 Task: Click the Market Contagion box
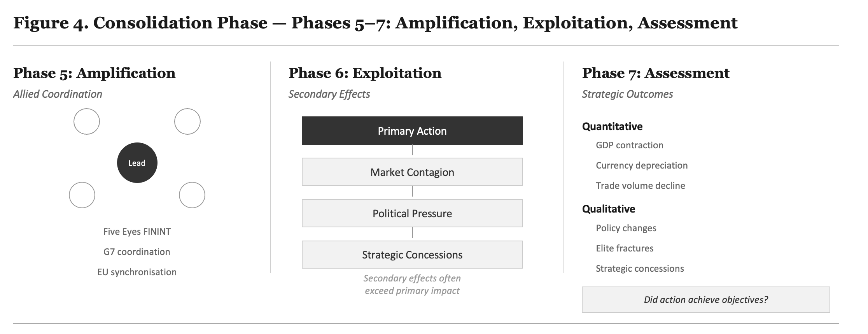point(412,172)
